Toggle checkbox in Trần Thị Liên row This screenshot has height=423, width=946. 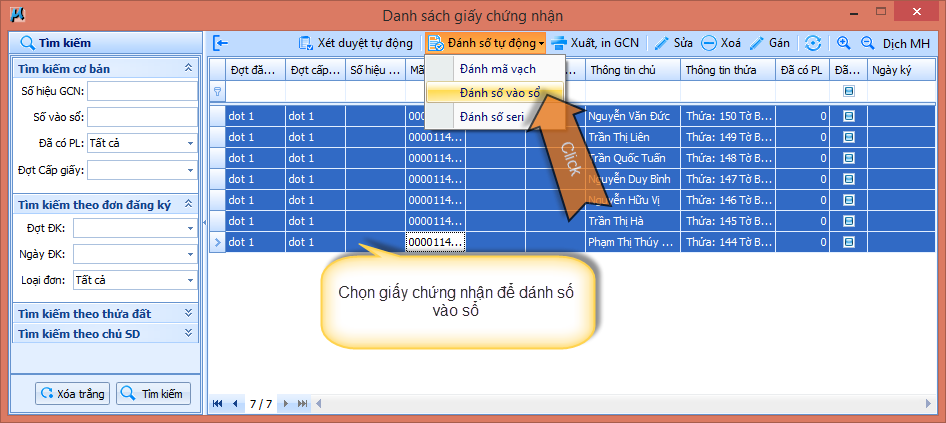(848, 137)
